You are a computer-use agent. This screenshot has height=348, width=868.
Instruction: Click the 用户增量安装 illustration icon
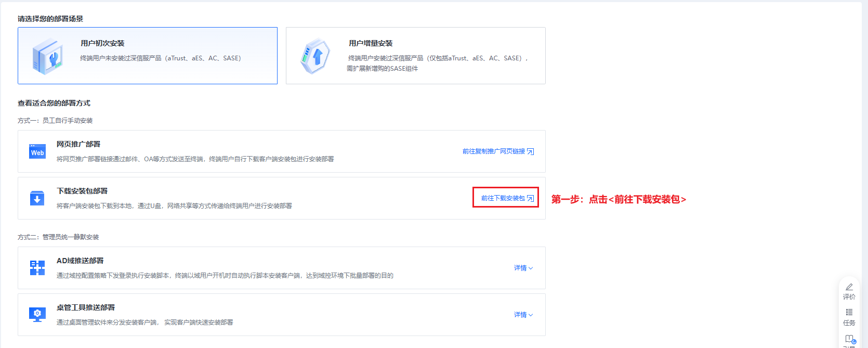point(315,56)
